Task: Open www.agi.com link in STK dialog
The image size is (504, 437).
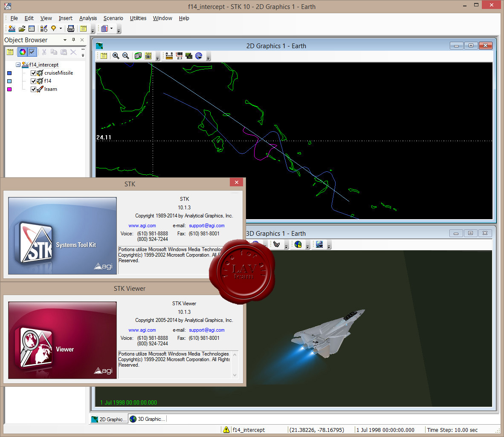Action: point(142,226)
